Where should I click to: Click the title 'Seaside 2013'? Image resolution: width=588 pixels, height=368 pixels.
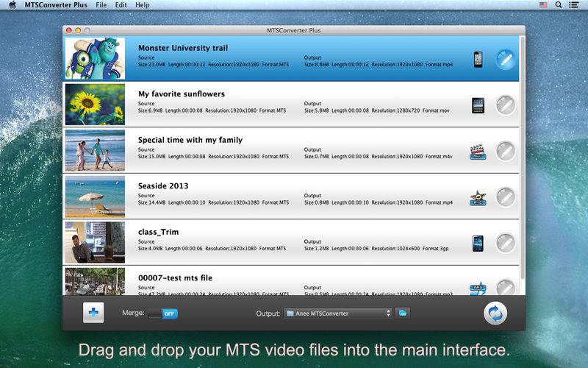point(163,186)
